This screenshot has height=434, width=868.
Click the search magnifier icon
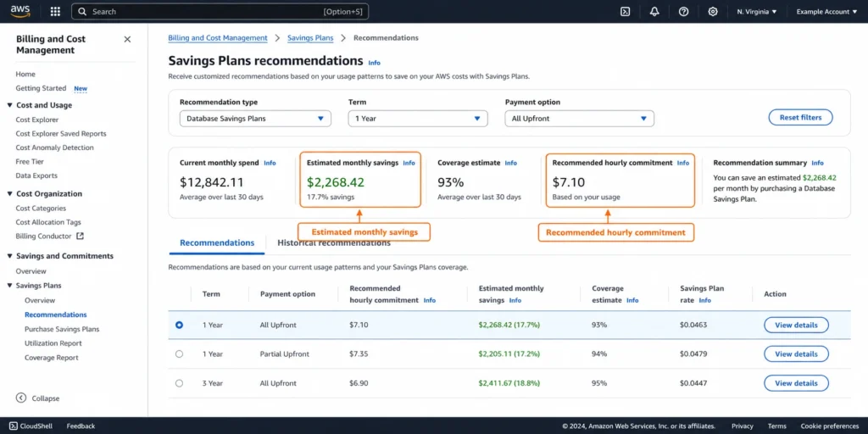(x=82, y=12)
